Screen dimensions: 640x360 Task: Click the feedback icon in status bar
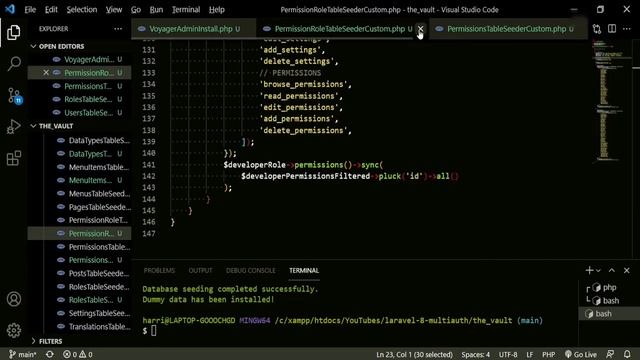click(x=610, y=354)
